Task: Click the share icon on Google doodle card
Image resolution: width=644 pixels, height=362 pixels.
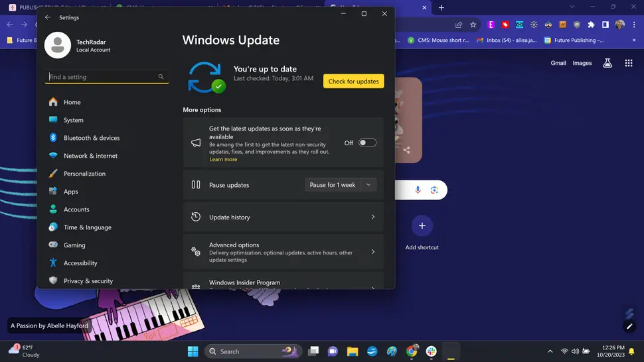Action: [x=406, y=150]
